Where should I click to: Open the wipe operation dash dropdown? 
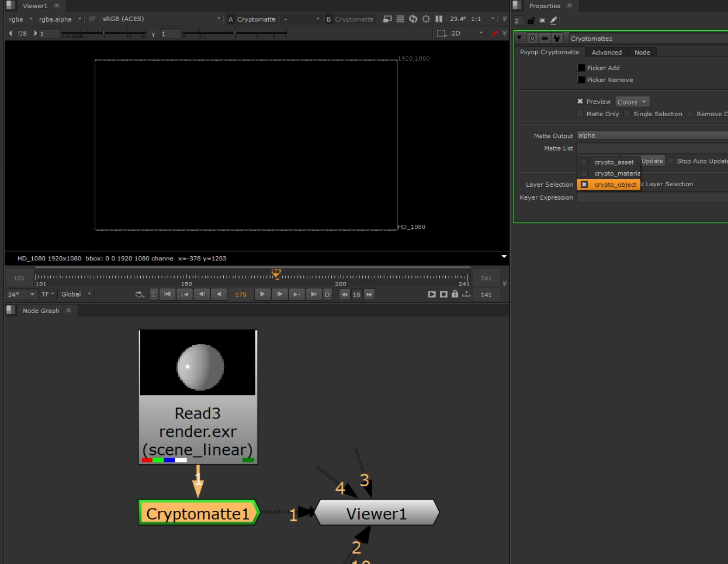(301, 19)
